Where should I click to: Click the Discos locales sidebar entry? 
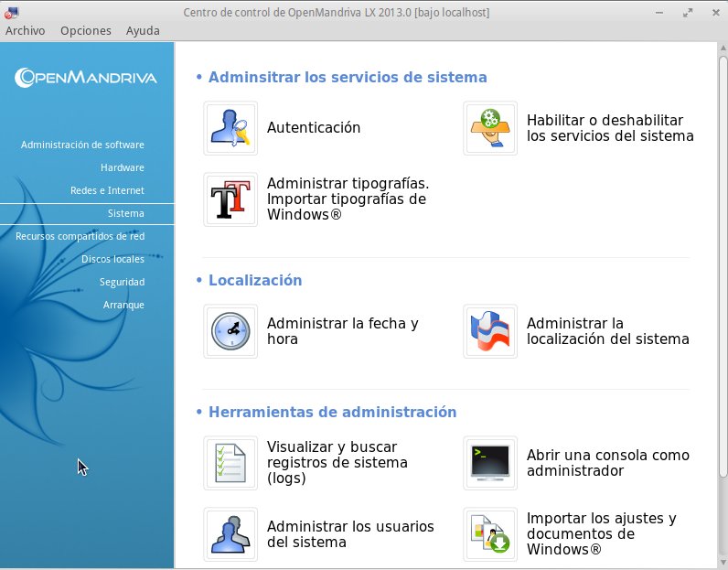(112, 259)
